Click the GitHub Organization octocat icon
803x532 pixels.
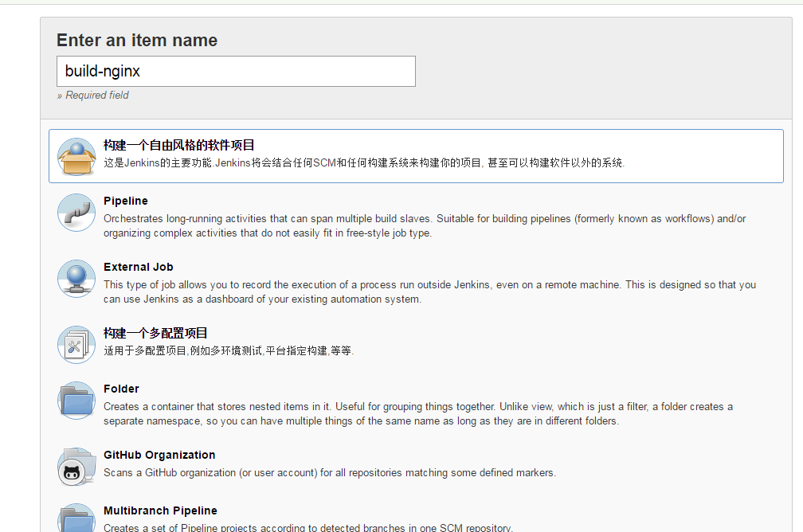point(76,467)
